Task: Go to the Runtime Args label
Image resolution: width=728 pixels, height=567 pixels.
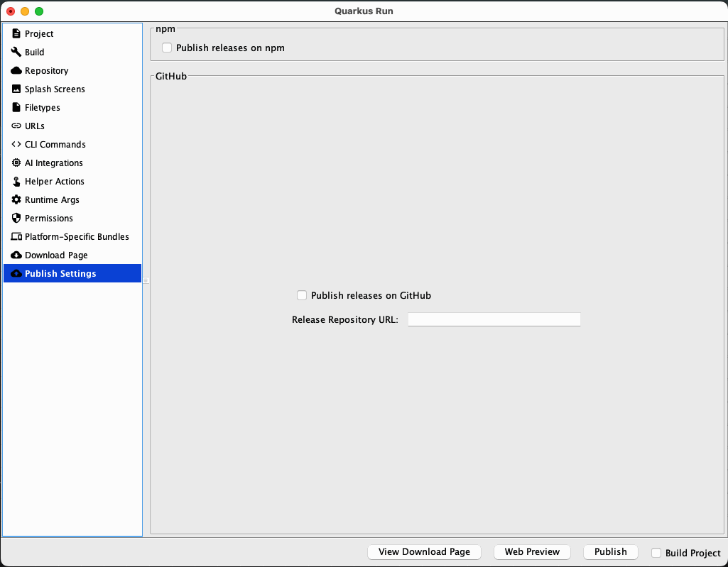Action: point(52,200)
